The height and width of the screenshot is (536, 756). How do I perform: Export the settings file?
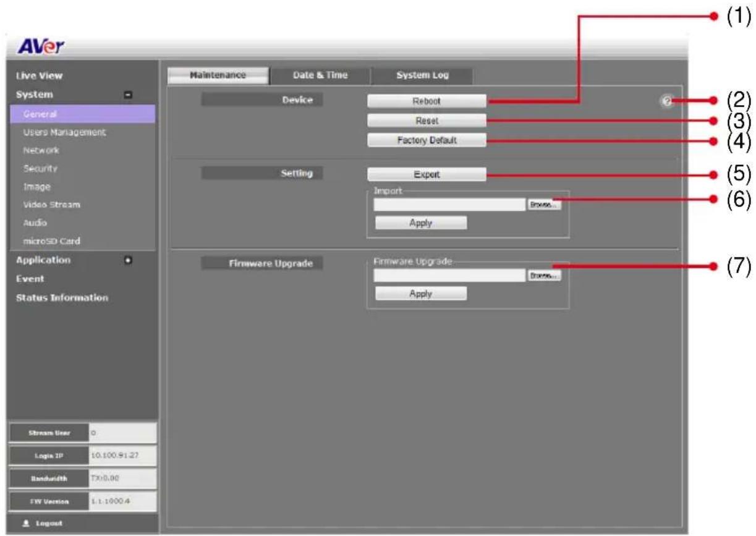(427, 174)
